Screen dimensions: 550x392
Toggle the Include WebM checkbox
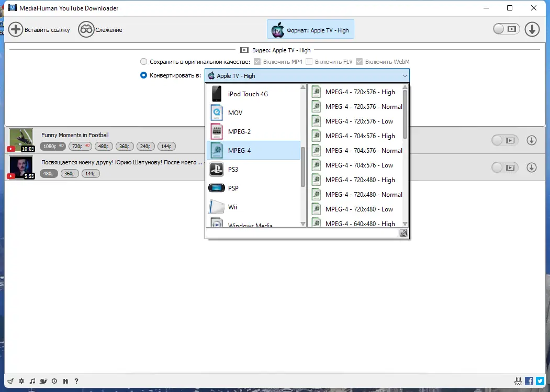click(359, 62)
